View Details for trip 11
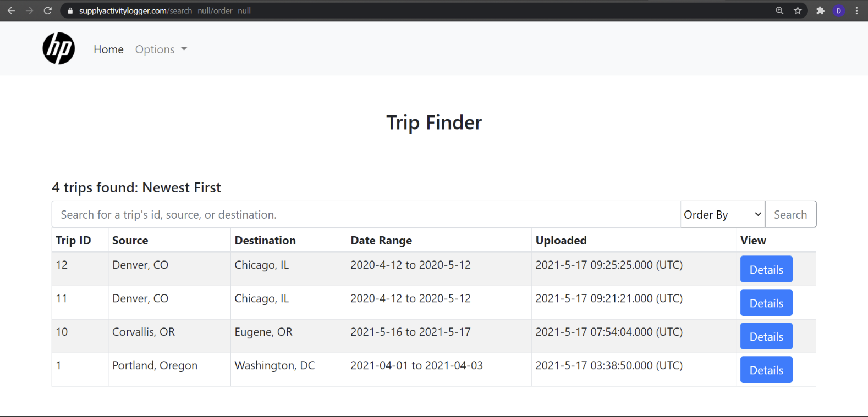 pyautogui.click(x=766, y=303)
